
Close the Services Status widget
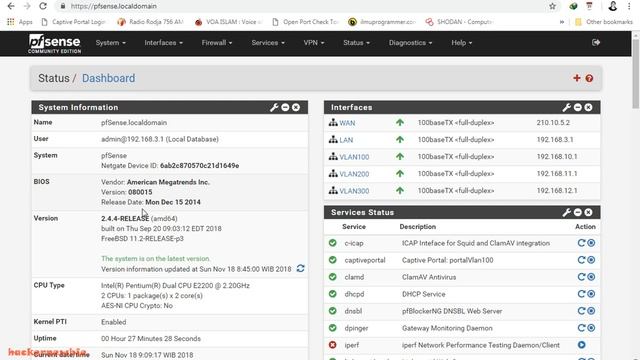coord(588,212)
